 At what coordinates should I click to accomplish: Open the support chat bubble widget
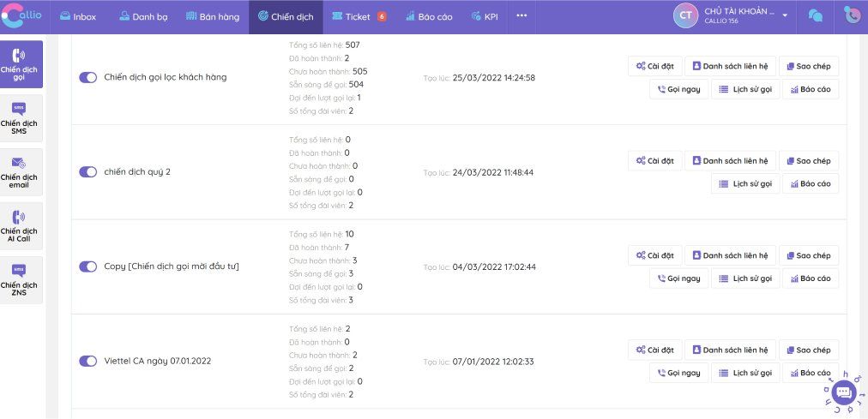[844, 392]
